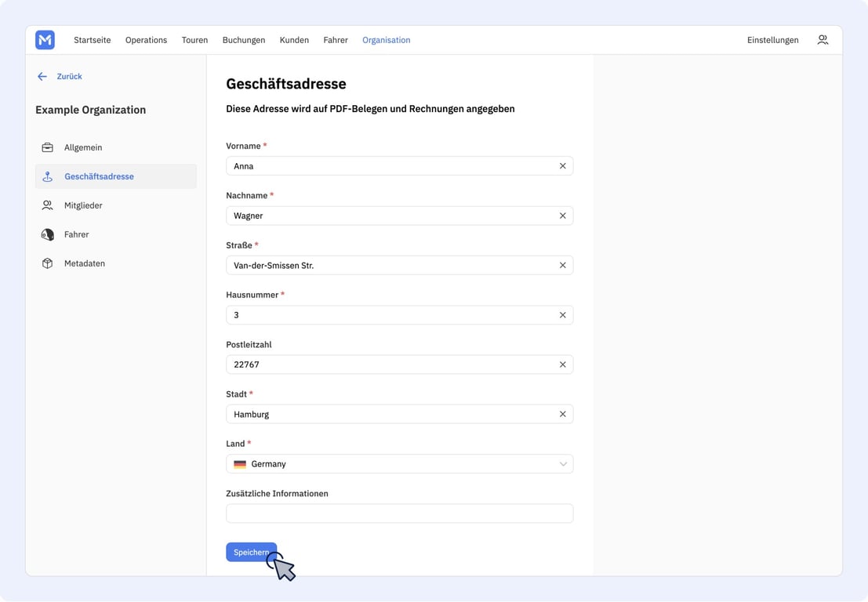Click the Postleitzahl label
Image resolution: width=868 pixels, height=602 pixels.
click(249, 345)
